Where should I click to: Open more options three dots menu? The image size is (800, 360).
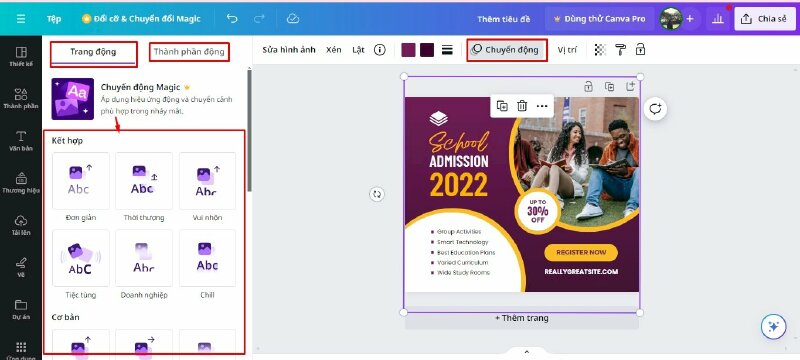click(542, 106)
